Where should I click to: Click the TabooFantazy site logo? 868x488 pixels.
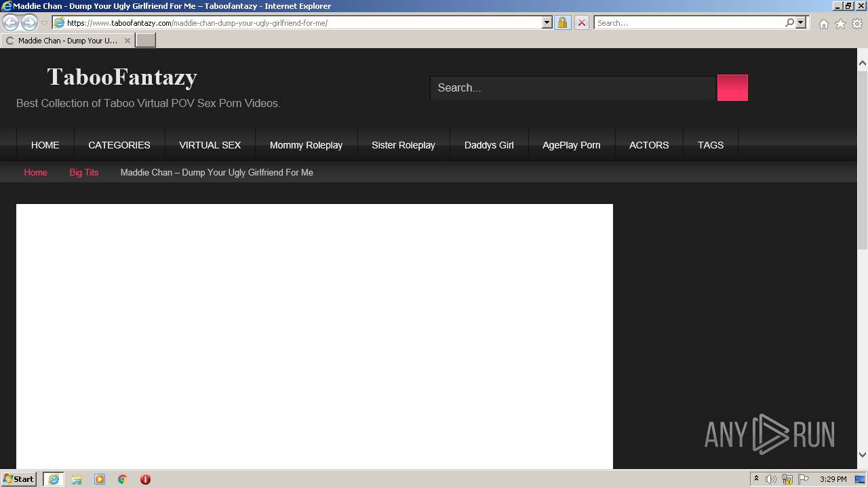pyautogui.click(x=122, y=77)
